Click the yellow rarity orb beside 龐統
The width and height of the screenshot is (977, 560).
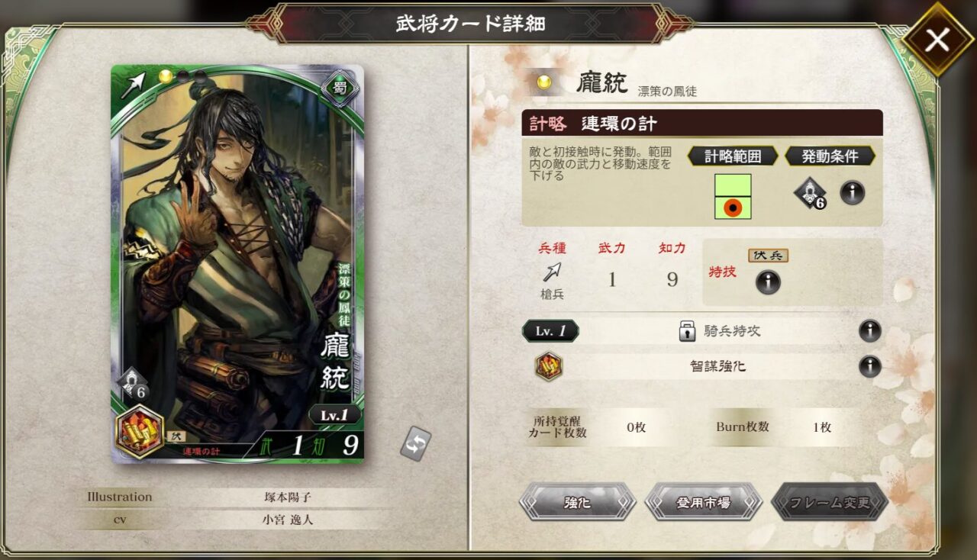click(543, 83)
